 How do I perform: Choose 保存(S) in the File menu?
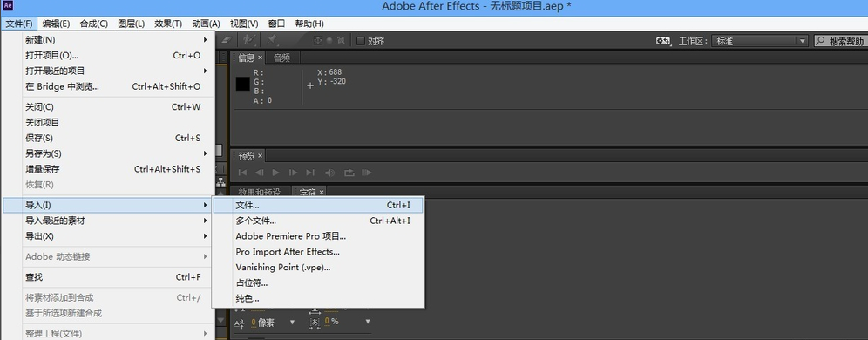point(108,138)
